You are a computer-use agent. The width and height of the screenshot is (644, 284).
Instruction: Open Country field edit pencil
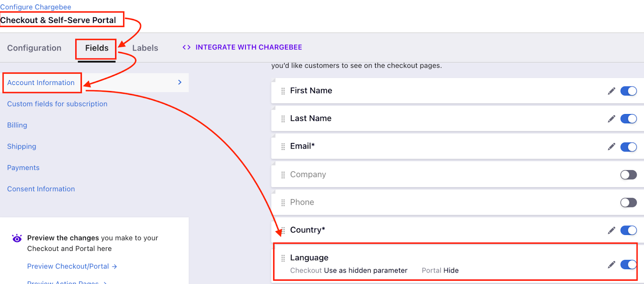611,230
